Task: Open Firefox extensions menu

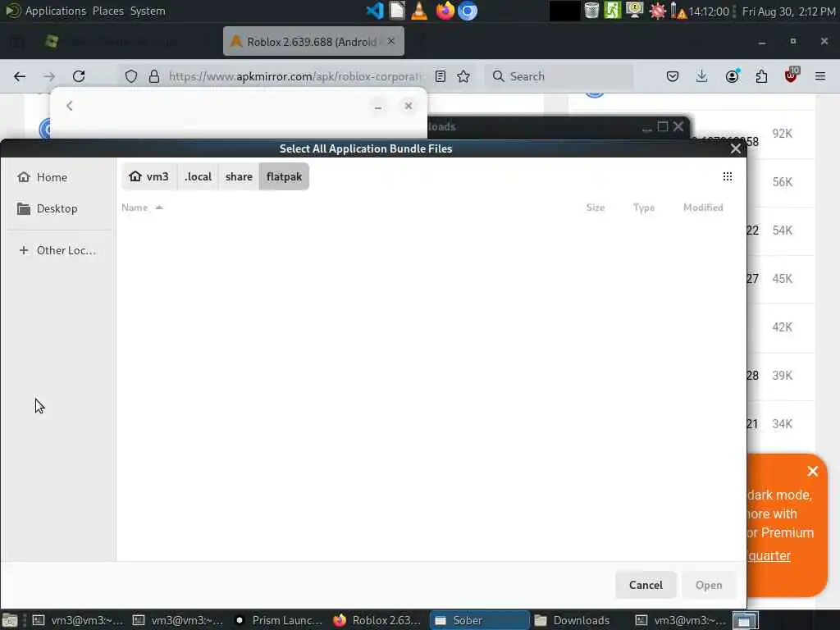Action: tap(761, 76)
